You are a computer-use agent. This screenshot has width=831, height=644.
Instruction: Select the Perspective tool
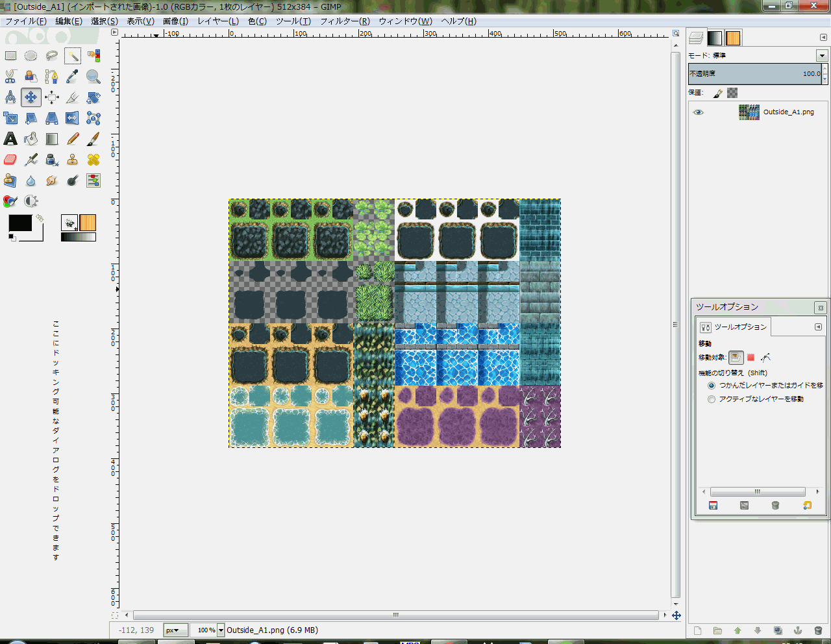point(52,118)
